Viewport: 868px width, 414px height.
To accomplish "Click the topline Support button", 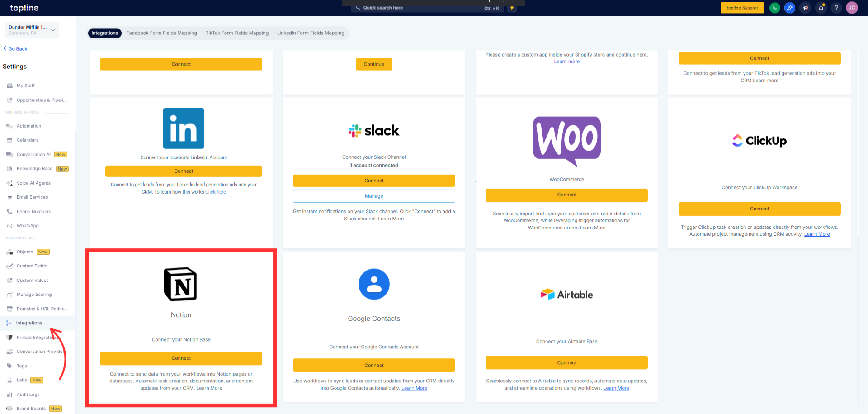I will (x=742, y=8).
